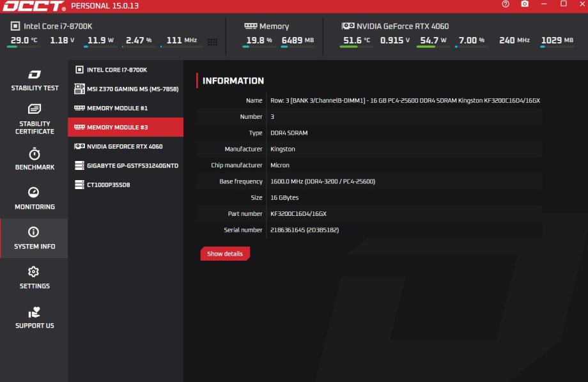Click the CPU power reading 11.9 W

coord(100,40)
